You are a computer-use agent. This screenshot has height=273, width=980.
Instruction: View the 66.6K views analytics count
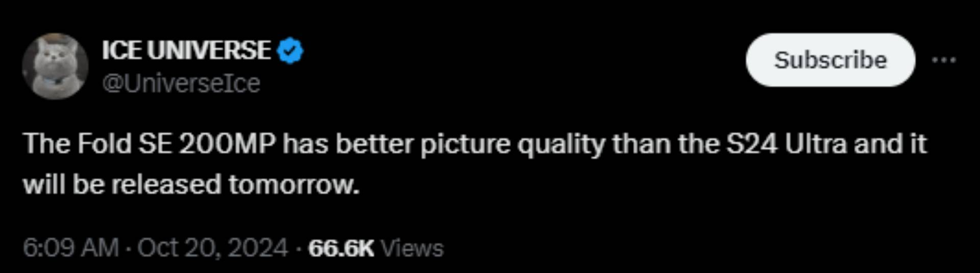point(341,248)
